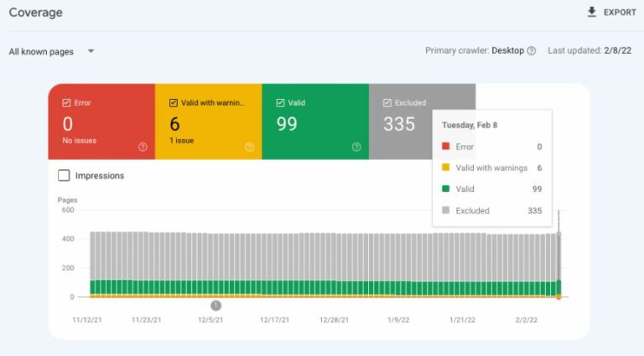Enable the Impressions checkbox
This screenshot has height=356, width=644.
[x=64, y=176]
